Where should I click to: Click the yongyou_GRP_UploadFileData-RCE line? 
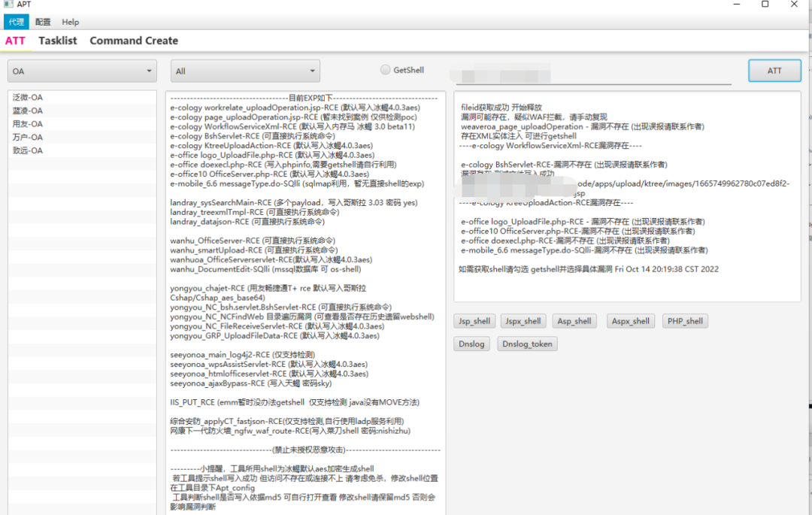[x=275, y=335]
